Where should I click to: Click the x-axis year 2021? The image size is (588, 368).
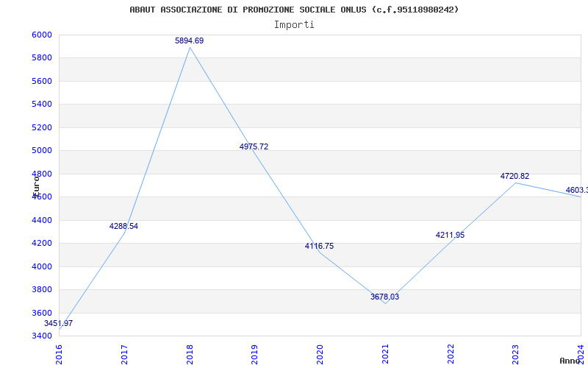pyautogui.click(x=385, y=355)
